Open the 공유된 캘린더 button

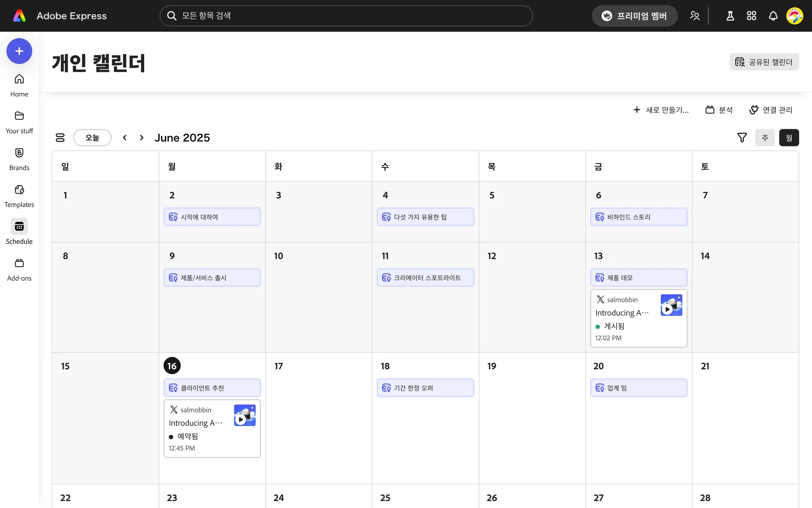[x=764, y=62]
